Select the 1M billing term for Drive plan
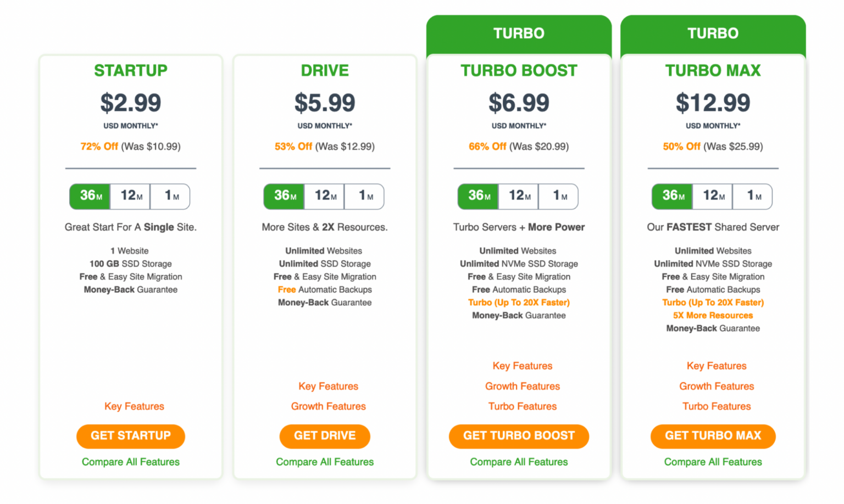The height and width of the screenshot is (504, 844). [364, 196]
